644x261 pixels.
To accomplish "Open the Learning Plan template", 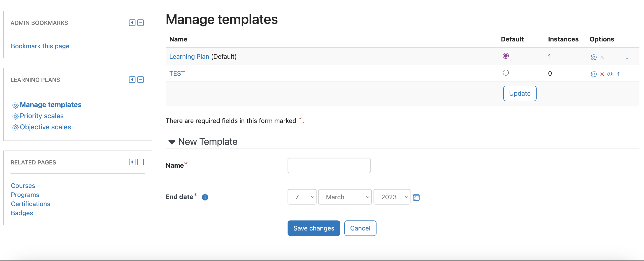I will 189,57.
